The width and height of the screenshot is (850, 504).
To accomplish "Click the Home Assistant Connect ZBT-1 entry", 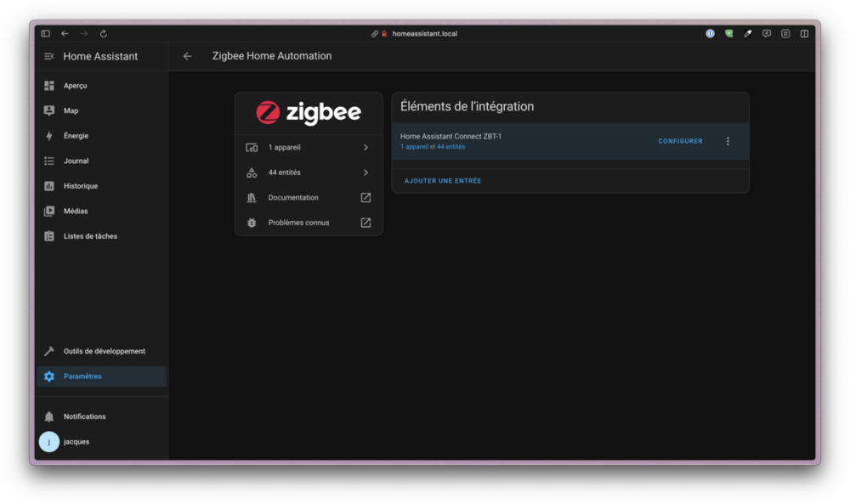I will [570, 141].
